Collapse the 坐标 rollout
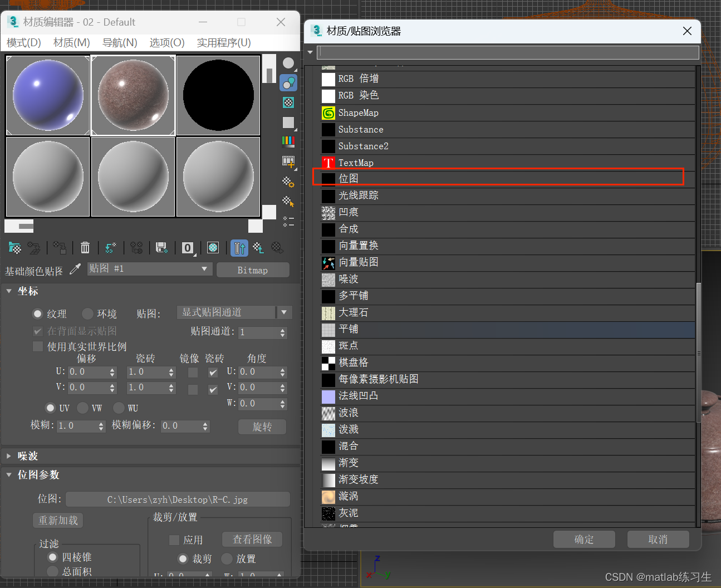 [x=9, y=291]
